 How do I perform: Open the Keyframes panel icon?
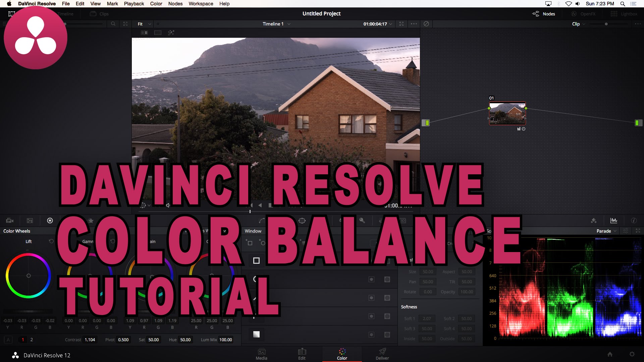(593, 221)
